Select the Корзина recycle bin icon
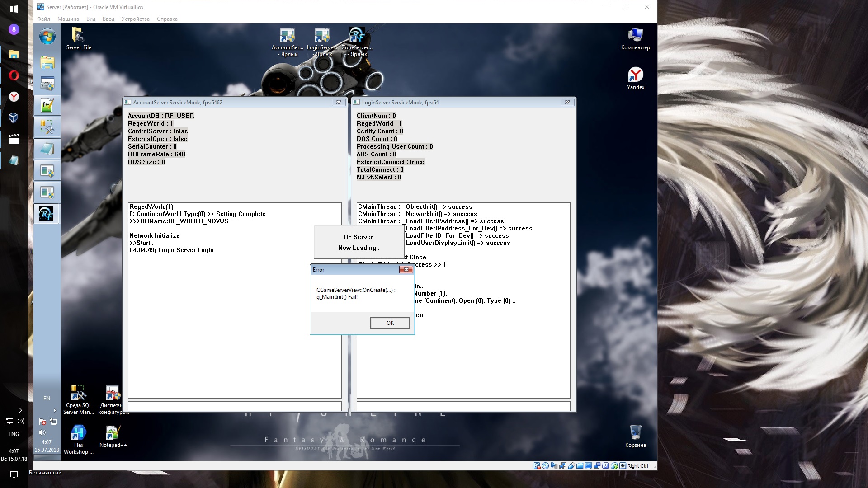Screen dimensions: 868x488 click(x=635, y=436)
